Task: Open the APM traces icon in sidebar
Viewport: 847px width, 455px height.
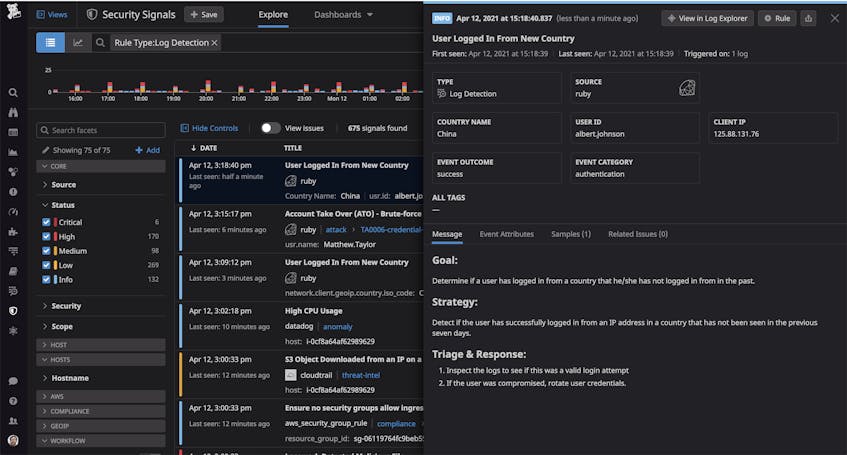Action: [13, 251]
